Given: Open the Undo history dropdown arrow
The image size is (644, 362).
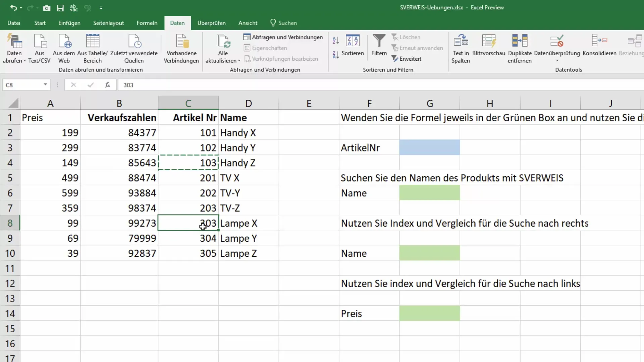Looking at the screenshot, I should (21, 8).
